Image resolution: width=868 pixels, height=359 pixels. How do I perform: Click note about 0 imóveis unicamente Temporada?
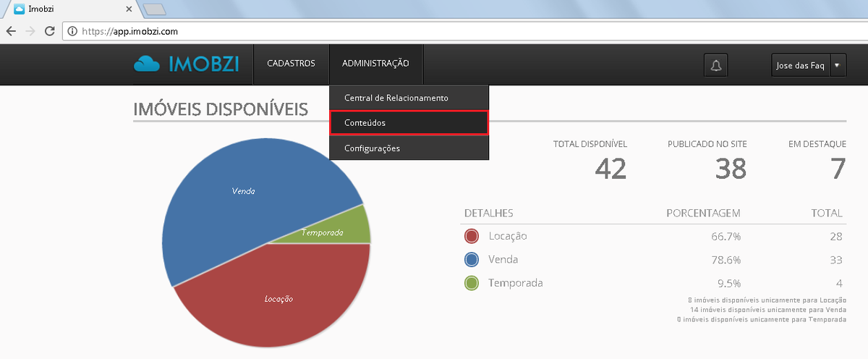(762, 318)
